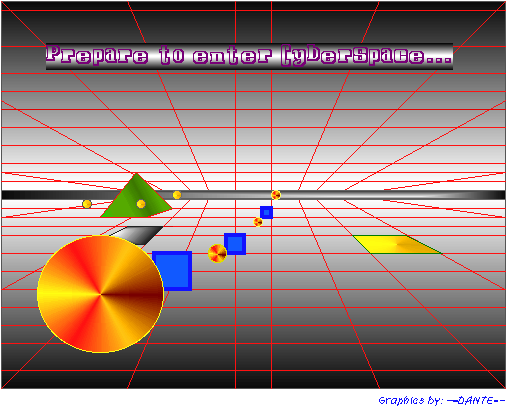
Task: Click the yellow dot on the green triangle
Action: point(141,204)
